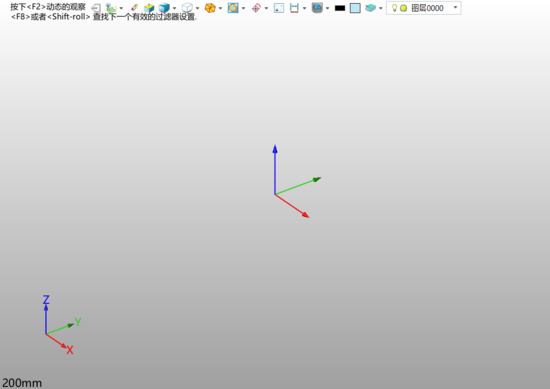
Task: Toggle the yellow circle layer status icon
Action: pos(403,8)
